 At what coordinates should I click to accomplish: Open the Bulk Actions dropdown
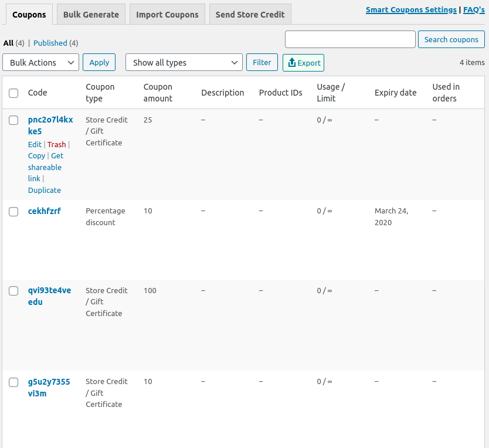41,62
